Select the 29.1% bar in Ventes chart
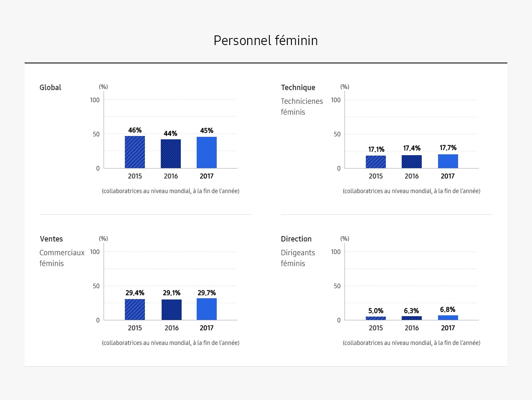Viewport: 532px width, 400px height. click(x=172, y=310)
